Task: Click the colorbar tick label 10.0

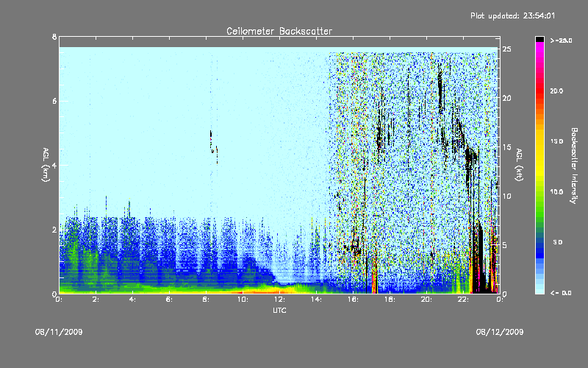Action: (x=556, y=191)
